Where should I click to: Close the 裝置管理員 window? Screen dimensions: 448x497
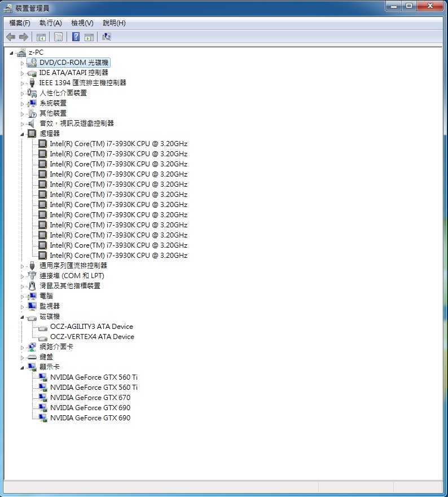coord(430,6)
